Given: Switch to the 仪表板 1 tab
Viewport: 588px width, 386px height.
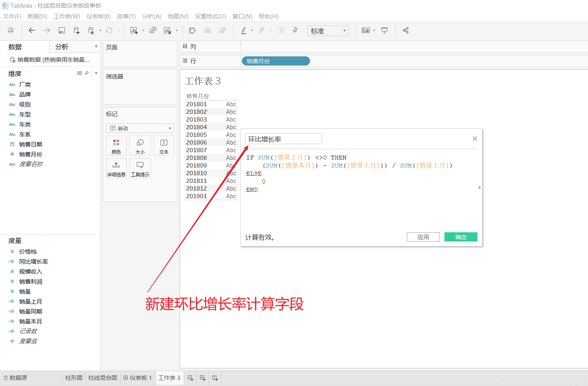Looking at the screenshot, I should pos(137,378).
